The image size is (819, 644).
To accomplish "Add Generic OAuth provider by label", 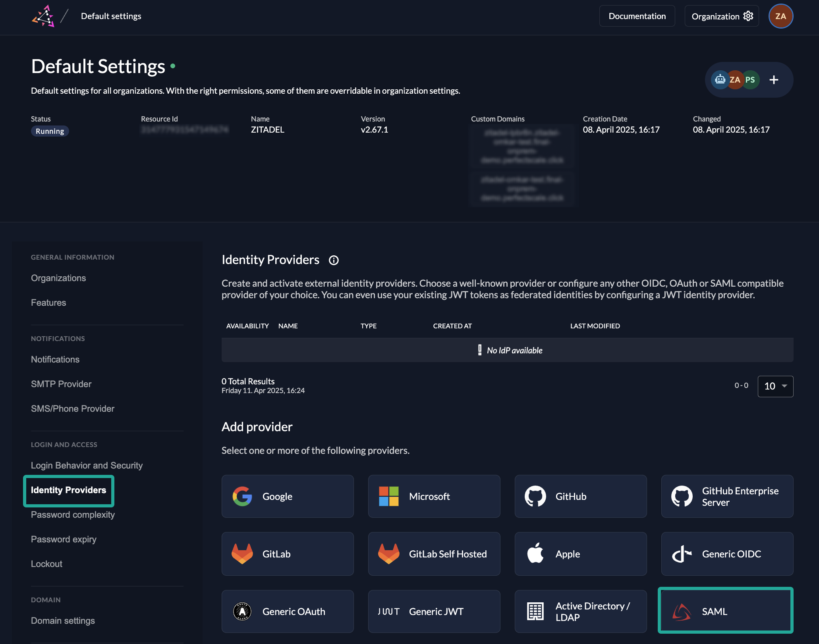I will (x=294, y=611).
